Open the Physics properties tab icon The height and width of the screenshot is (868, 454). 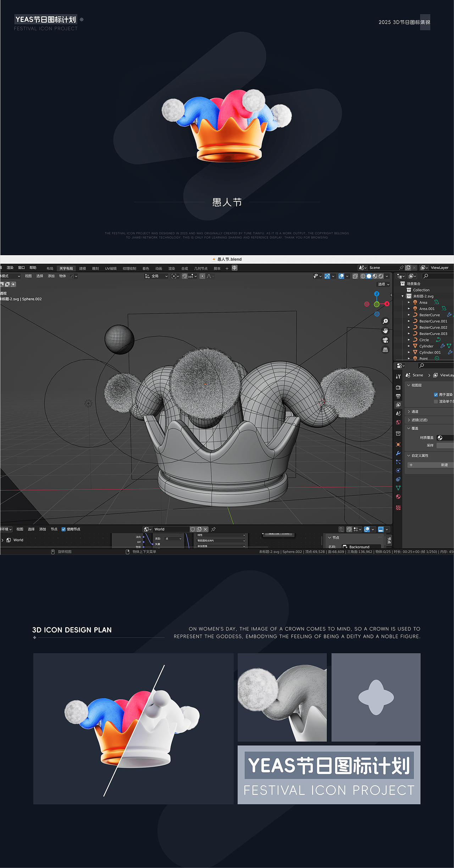[x=398, y=471]
